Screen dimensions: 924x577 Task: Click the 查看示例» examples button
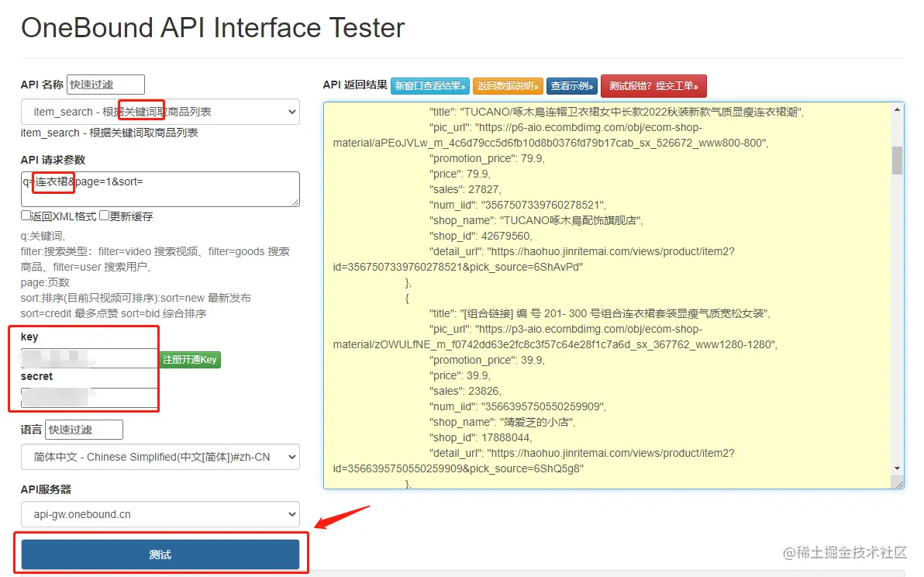coord(571,86)
